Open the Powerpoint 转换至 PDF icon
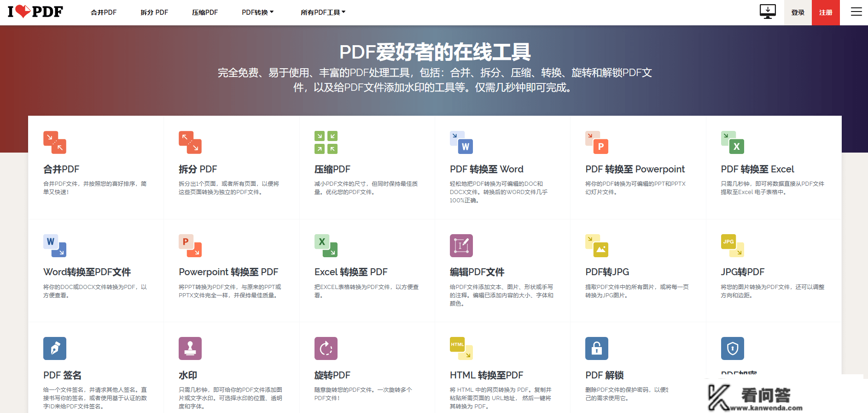868x413 pixels. coord(190,246)
